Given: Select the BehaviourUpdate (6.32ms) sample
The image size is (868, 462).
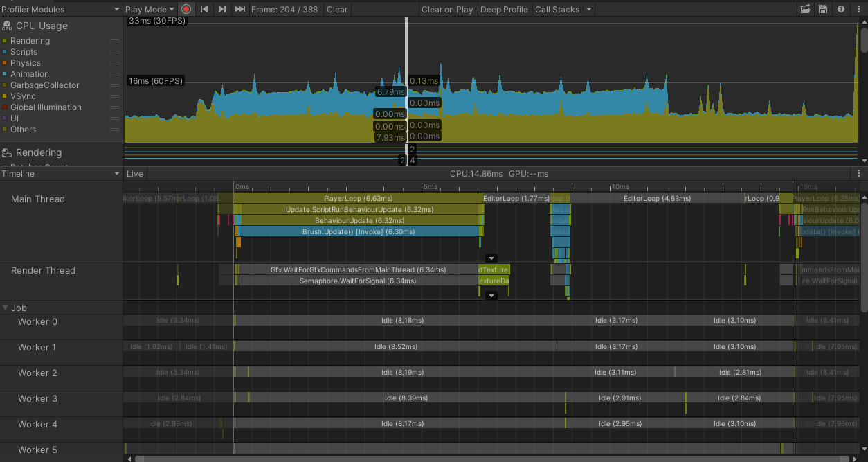Looking at the screenshot, I should point(359,220).
